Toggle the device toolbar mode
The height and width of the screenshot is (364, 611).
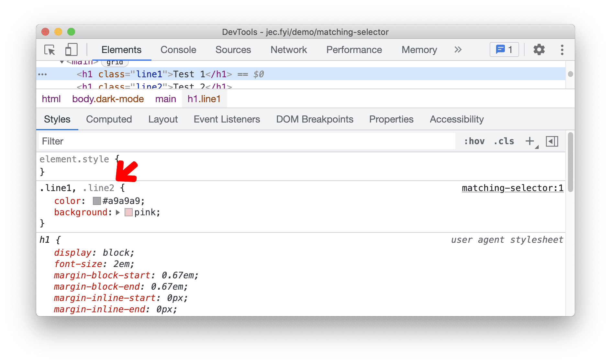[x=71, y=49]
